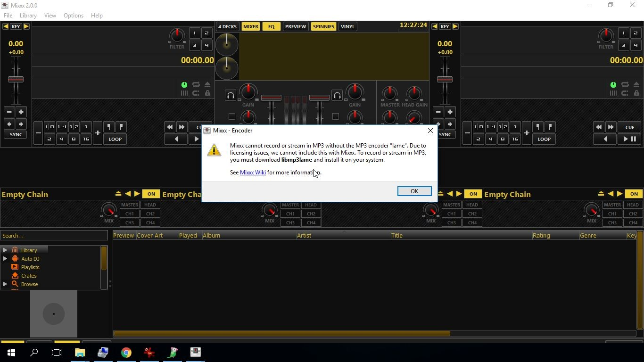Nudge the left deck pitch up with plus

pyautogui.click(x=21, y=112)
